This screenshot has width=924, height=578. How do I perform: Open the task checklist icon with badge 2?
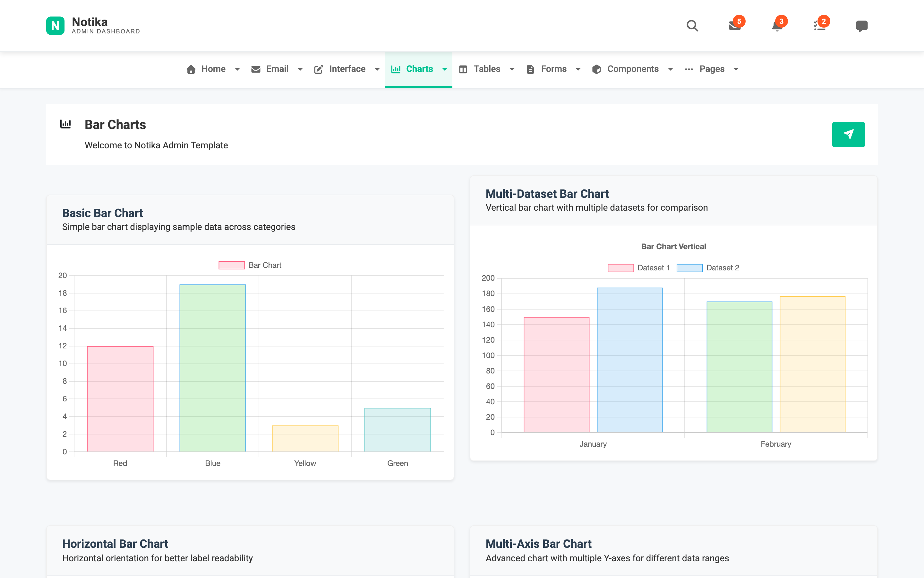click(819, 26)
